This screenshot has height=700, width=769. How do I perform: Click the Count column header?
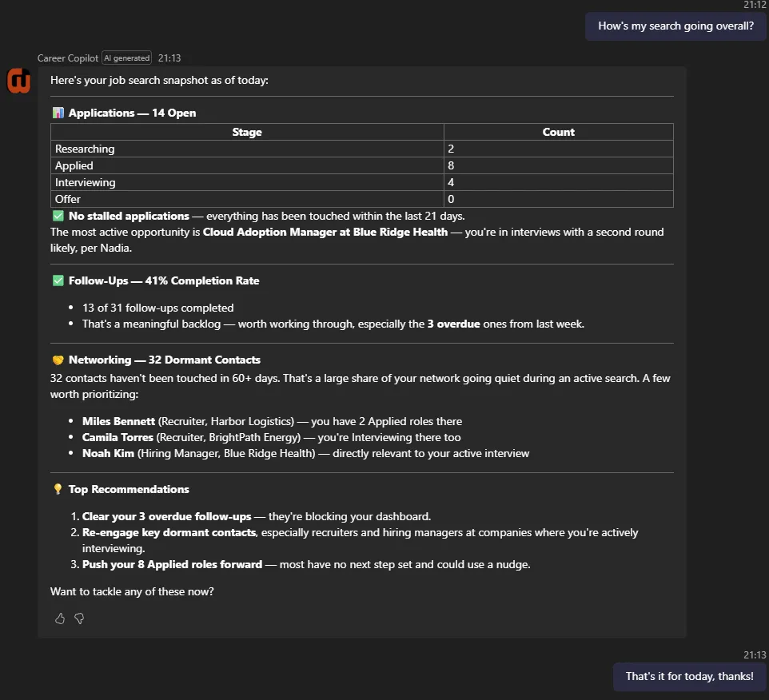(x=558, y=132)
